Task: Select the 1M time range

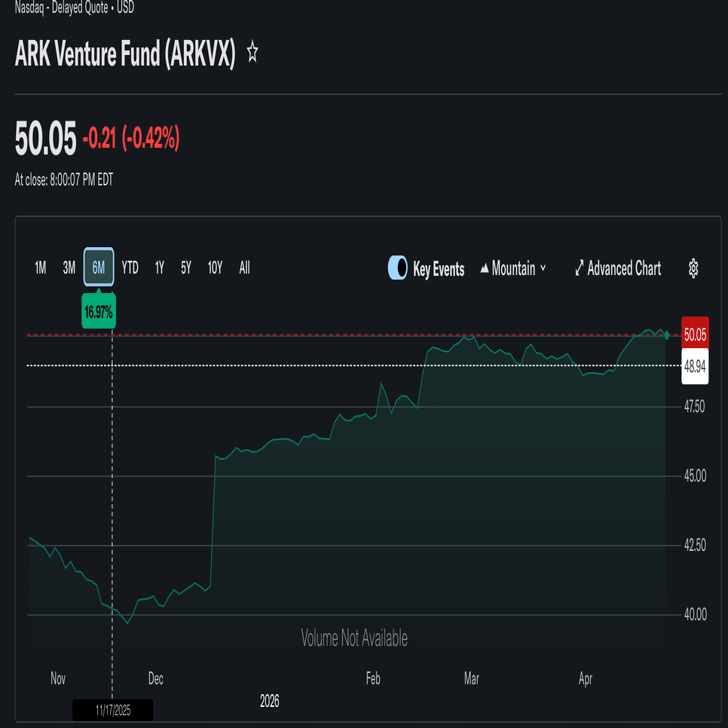Action: click(41, 268)
